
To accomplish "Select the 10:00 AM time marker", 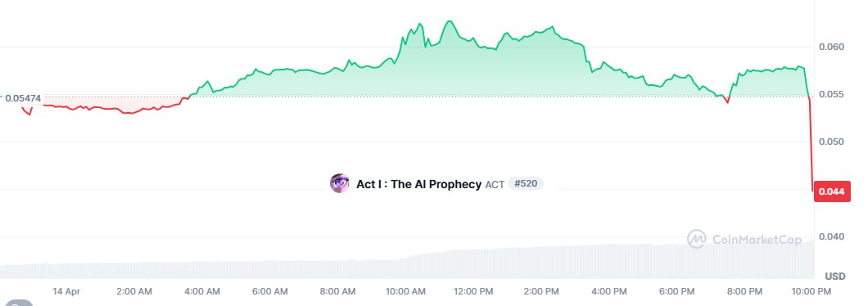I will (x=406, y=291).
